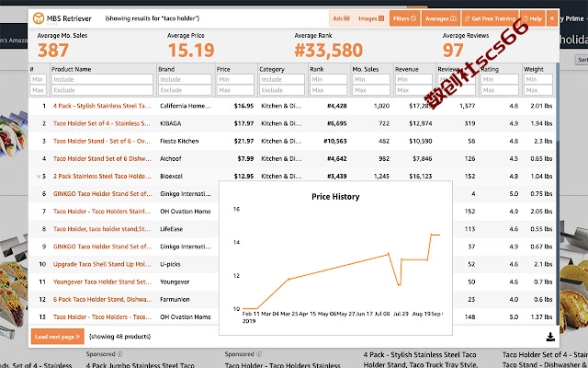The height and width of the screenshot is (368, 588).
Task: Focus the # column Min filter field
Action: 39,79
